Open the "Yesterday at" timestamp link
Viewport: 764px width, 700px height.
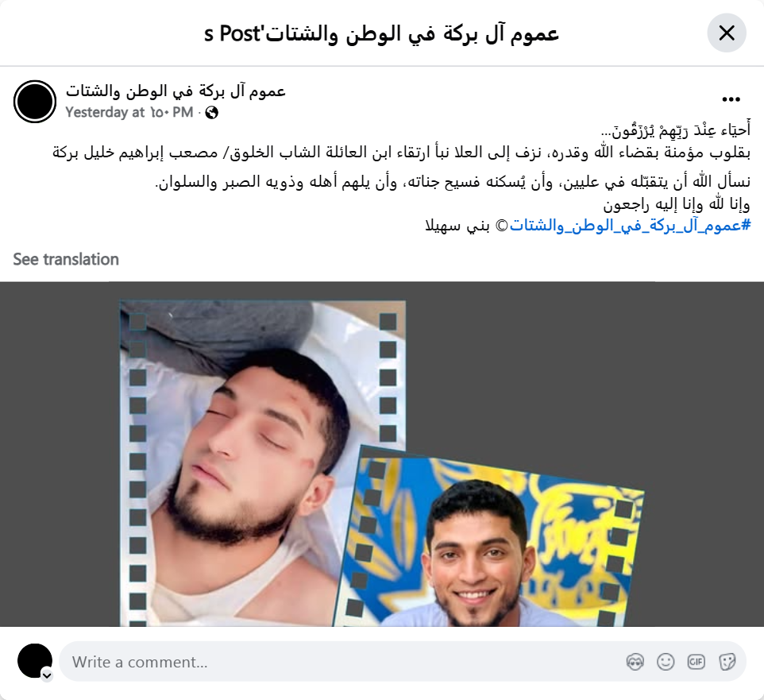click(x=129, y=113)
